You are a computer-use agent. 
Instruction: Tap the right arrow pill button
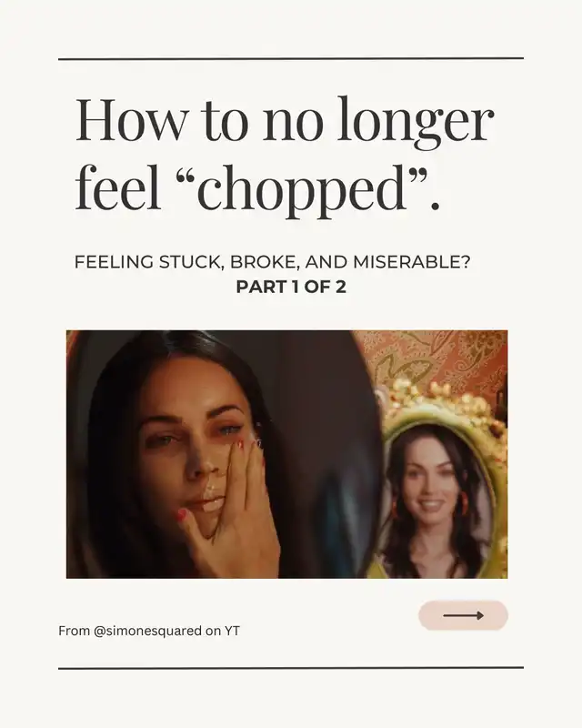[463, 615]
